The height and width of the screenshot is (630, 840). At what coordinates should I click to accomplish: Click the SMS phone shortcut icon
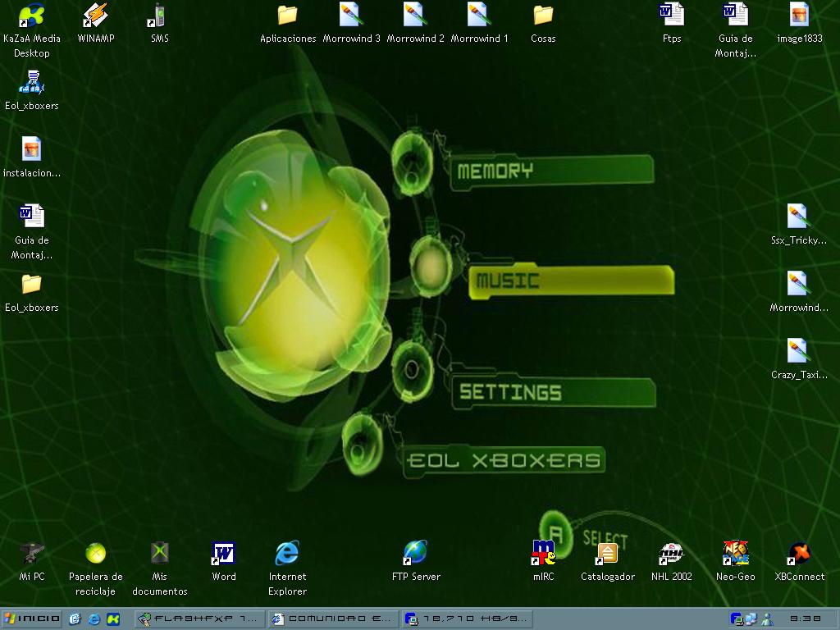click(159, 16)
